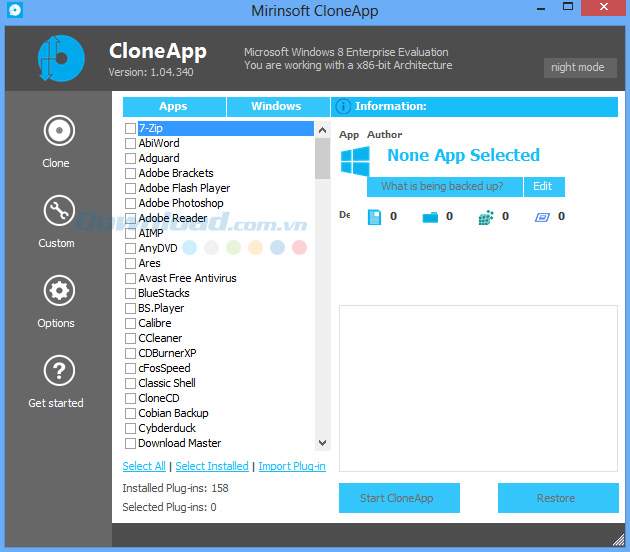Select Adobe Flash Player in the list
630x552 pixels.
[184, 188]
